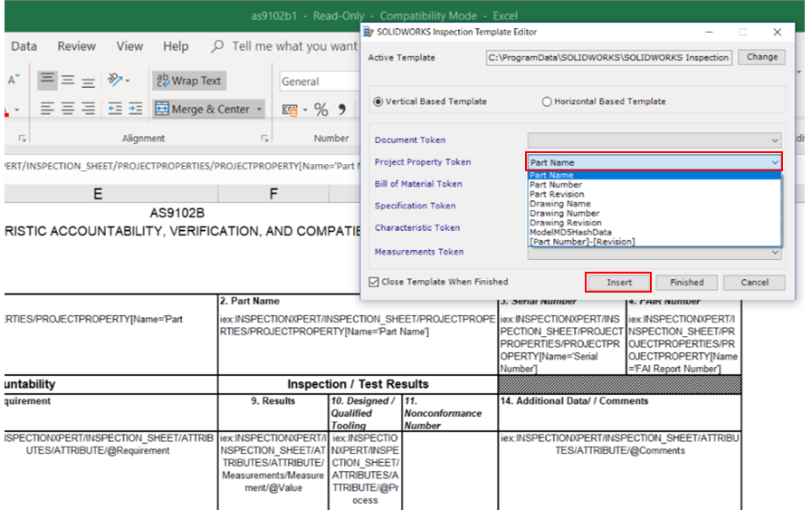
Task: Toggle Close Template When Finished checkbox
Action: tap(374, 282)
